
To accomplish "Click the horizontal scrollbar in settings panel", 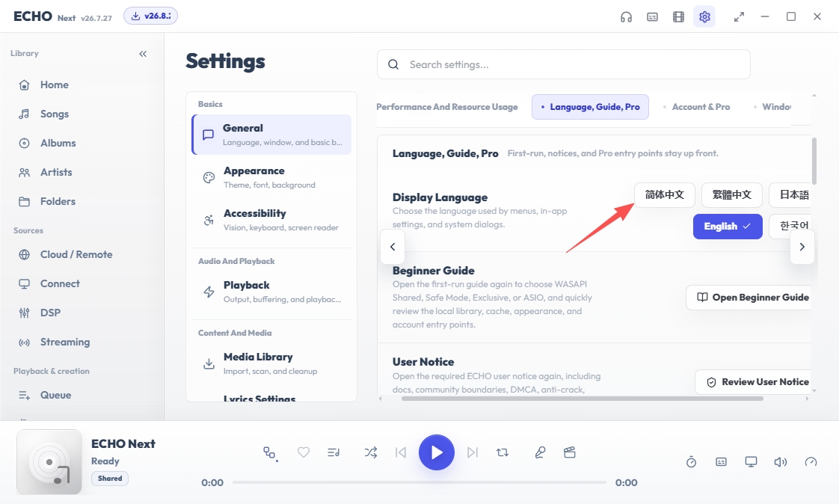I will (x=583, y=399).
